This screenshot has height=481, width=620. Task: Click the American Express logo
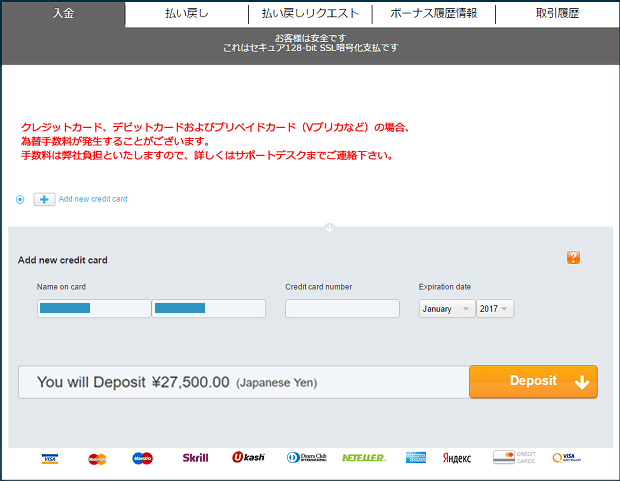416,458
